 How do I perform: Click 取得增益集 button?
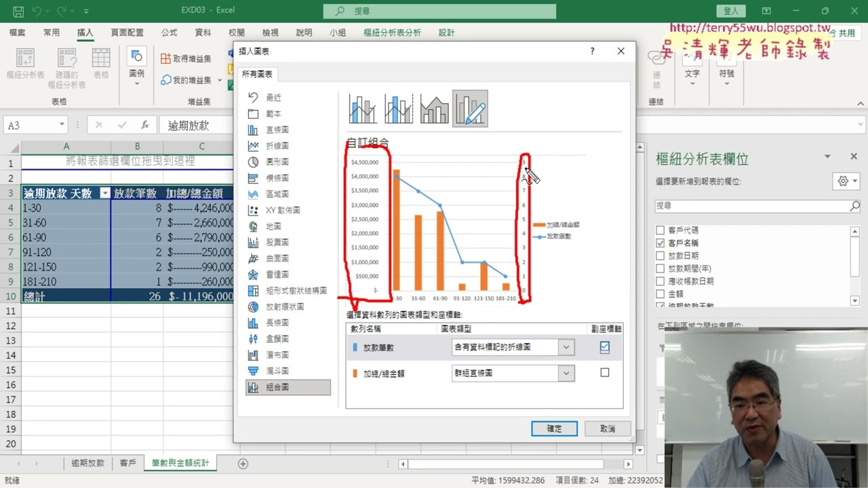[x=186, y=58]
